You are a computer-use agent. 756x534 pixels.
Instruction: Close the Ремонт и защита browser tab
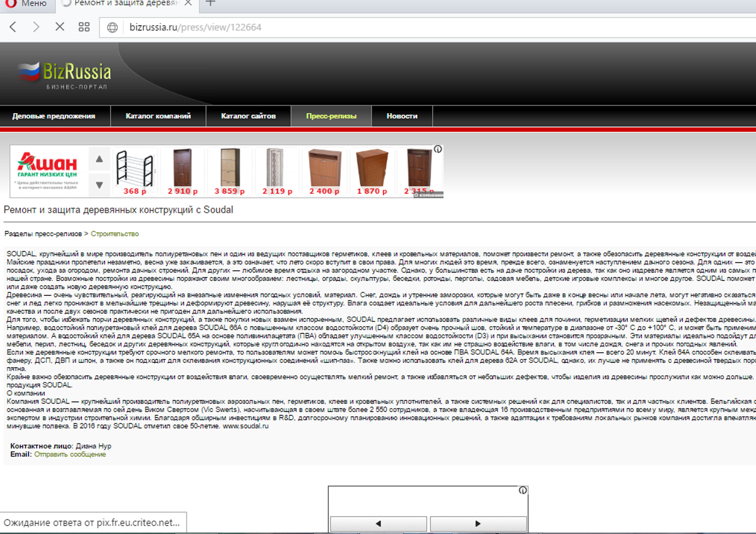point(188,3)
